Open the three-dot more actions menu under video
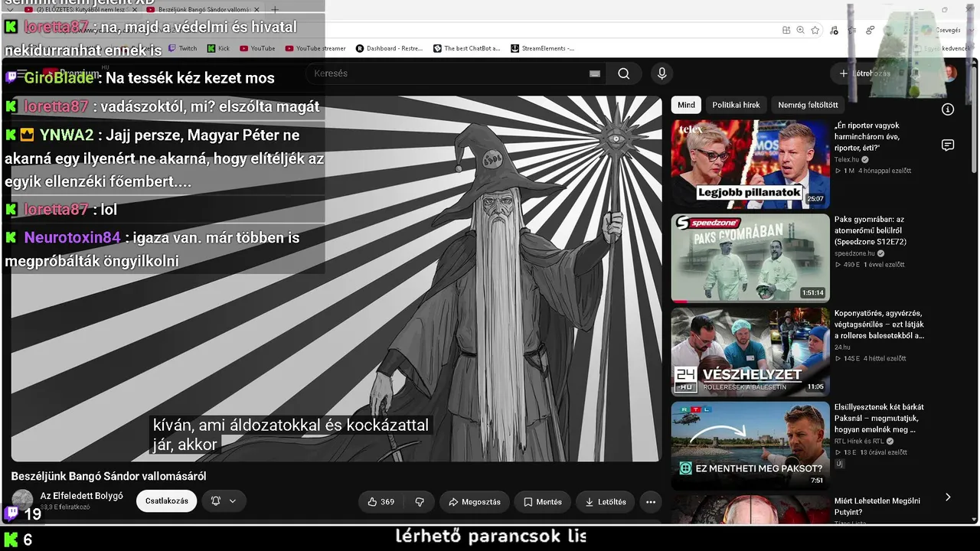The image size is (980, 551). [x=651, y=502]
